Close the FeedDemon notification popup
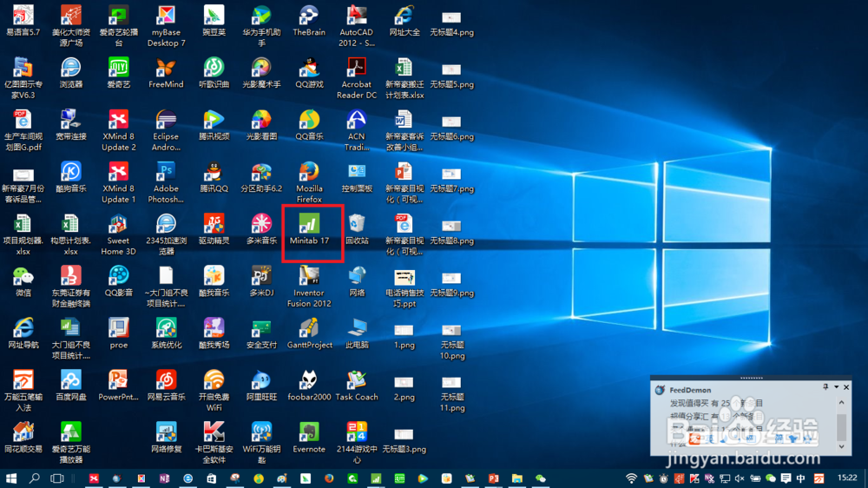868x488 pixels. pyautogui.click(x=845, y=387)
